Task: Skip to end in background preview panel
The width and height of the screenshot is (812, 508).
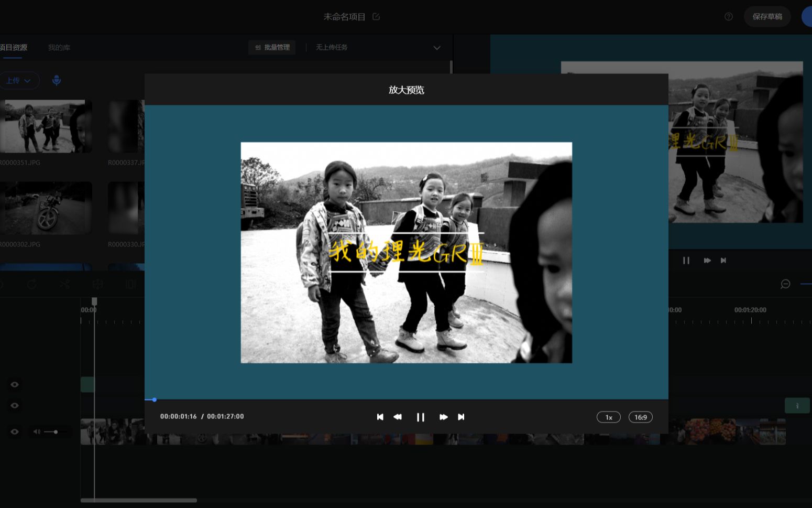Action: (x=723, y=261)
